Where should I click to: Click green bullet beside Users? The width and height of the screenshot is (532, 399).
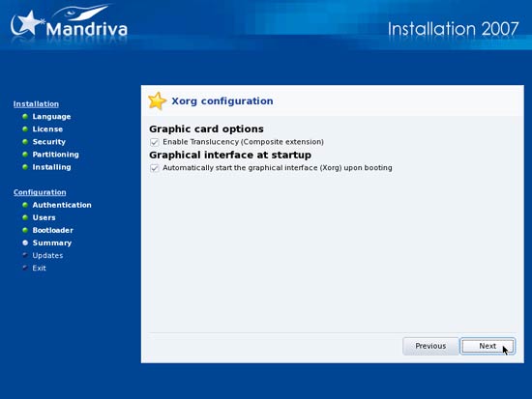click(25, 217)
